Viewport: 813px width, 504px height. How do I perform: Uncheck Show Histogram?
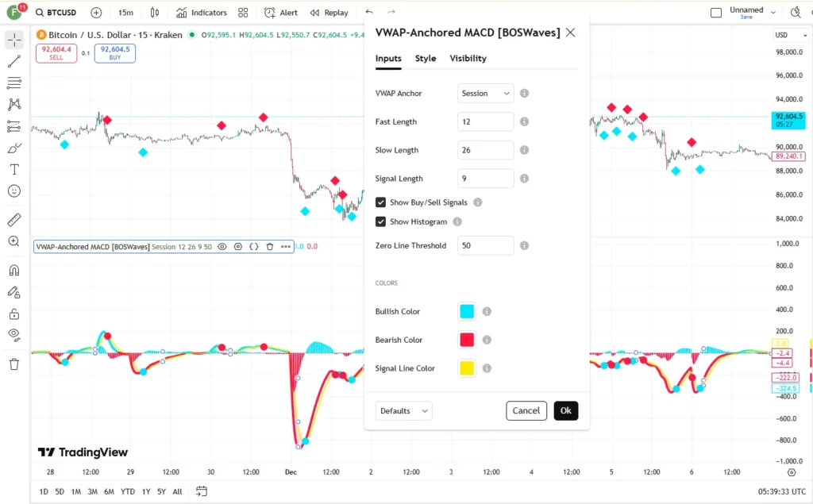click(x=380, y=222)
